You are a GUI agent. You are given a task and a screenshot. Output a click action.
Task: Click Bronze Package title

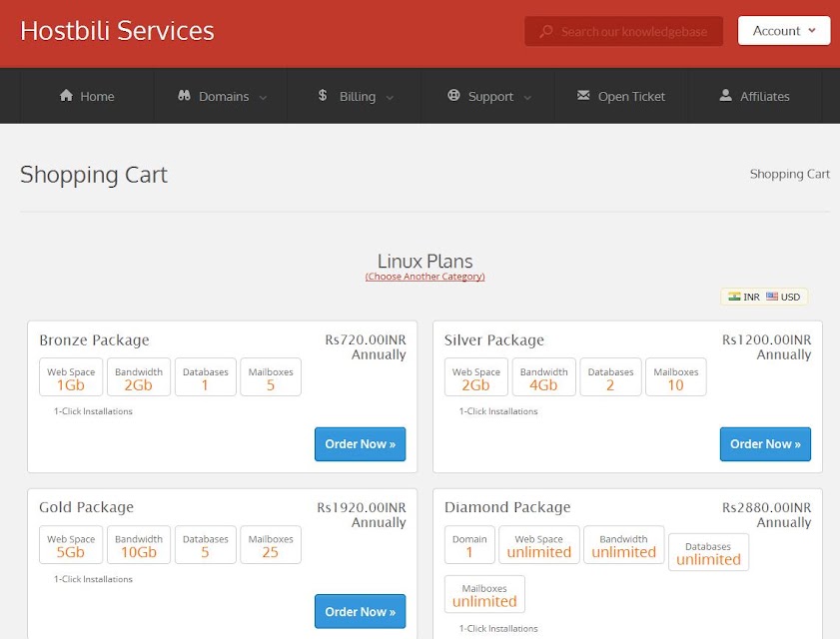94,340
